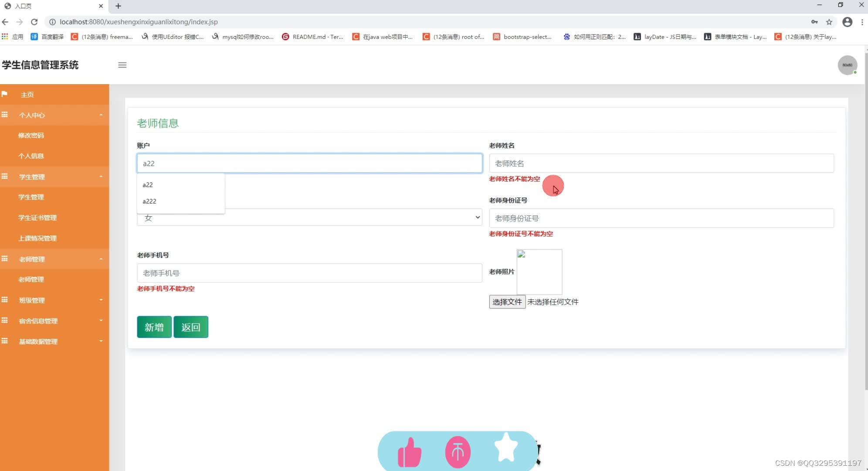Go forward with browser forward arrow
868x471 pixels.
point(20,22)
